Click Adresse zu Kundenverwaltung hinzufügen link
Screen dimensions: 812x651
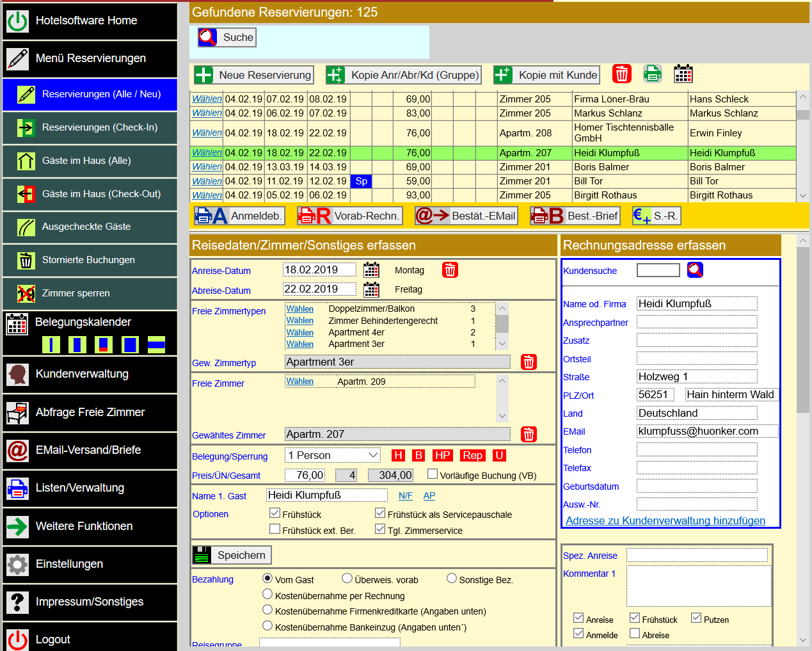click(665, 520)
